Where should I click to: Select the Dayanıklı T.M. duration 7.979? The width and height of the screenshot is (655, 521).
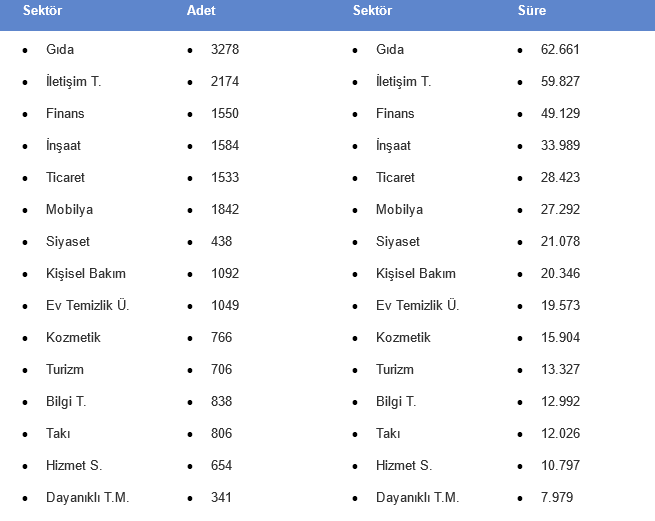tap(557, 498)
